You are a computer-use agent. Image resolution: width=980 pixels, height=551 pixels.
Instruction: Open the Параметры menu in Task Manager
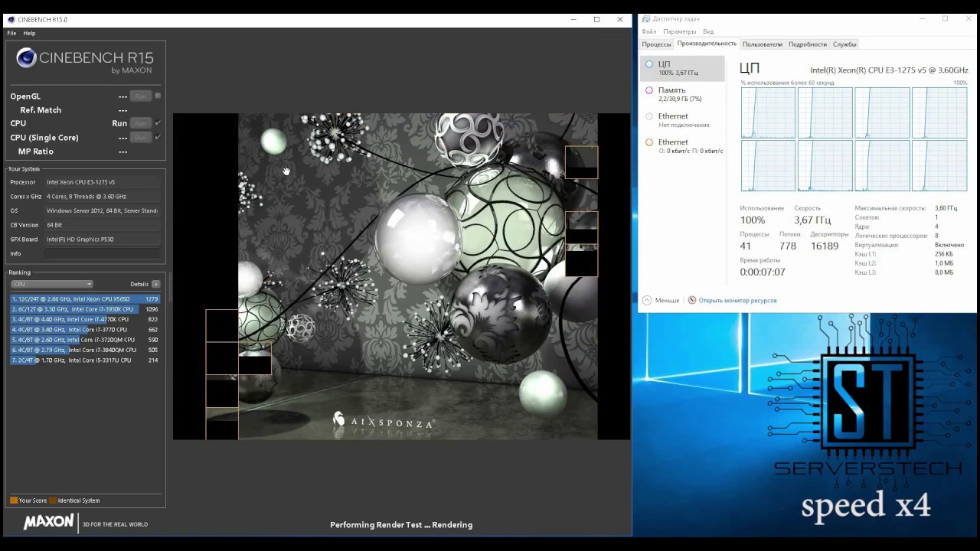click(x=680, y=31)
